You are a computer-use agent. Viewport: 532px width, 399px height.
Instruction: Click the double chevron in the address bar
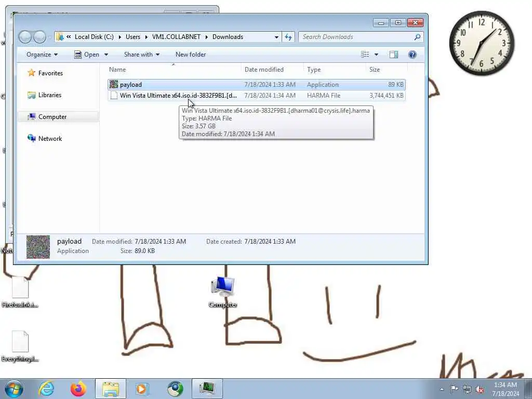[x=69, y=37]
